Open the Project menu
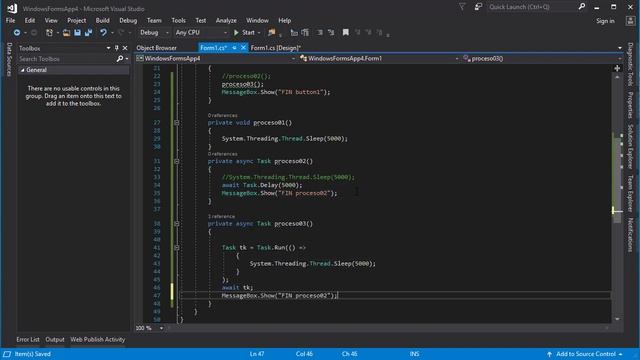 pyautogui.click(x=77, y=20)
